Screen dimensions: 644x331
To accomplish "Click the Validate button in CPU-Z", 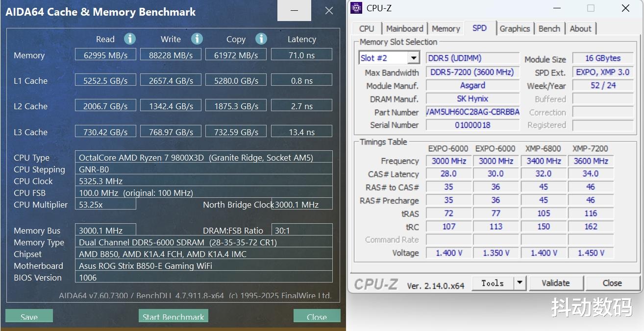I will tap(556, 283).
